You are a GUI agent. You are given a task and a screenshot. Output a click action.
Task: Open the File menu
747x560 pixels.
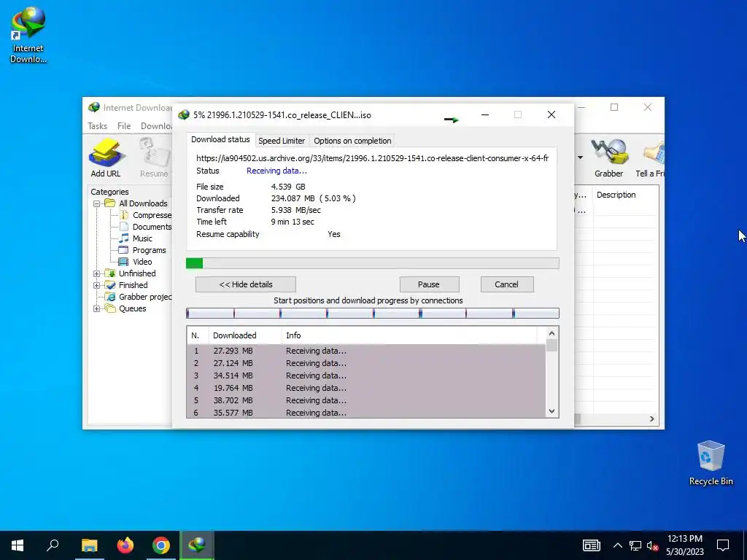click(124, 126)
